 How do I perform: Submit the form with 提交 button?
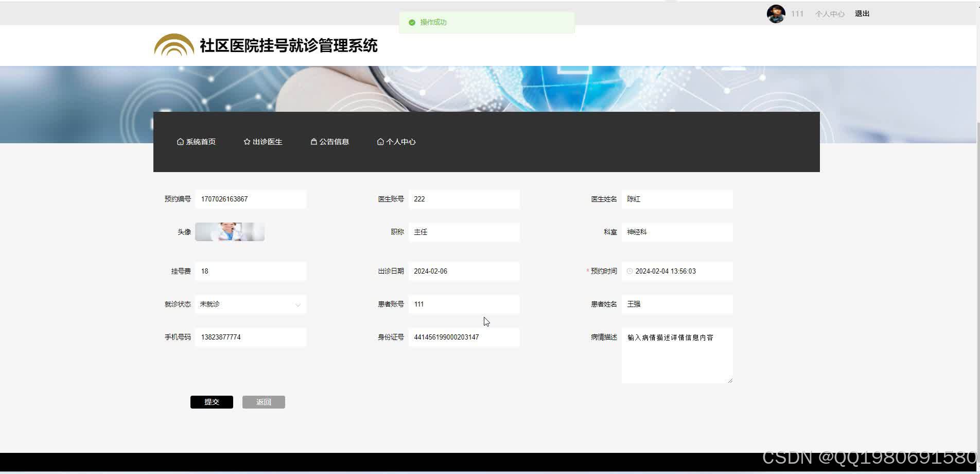(212, 402)
